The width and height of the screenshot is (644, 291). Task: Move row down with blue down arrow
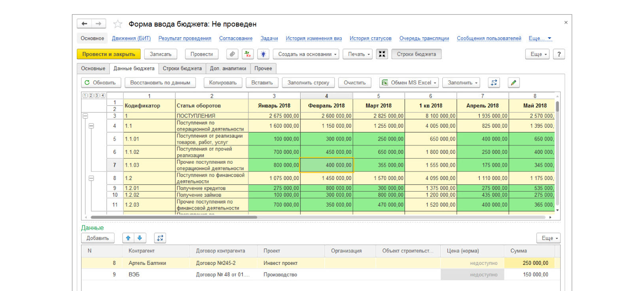(139, 238)
